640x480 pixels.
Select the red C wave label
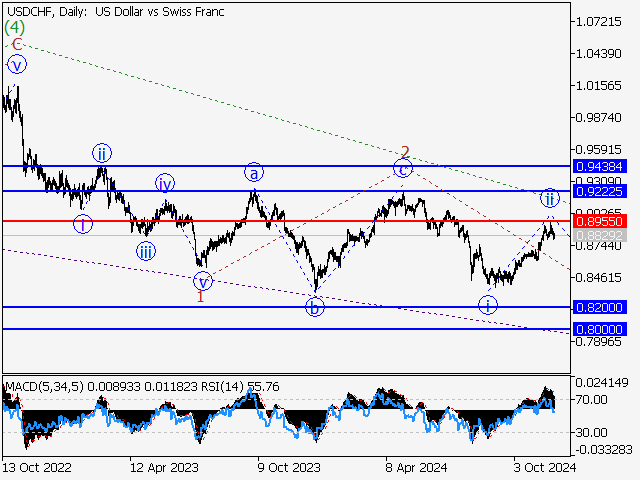[17, 45]
